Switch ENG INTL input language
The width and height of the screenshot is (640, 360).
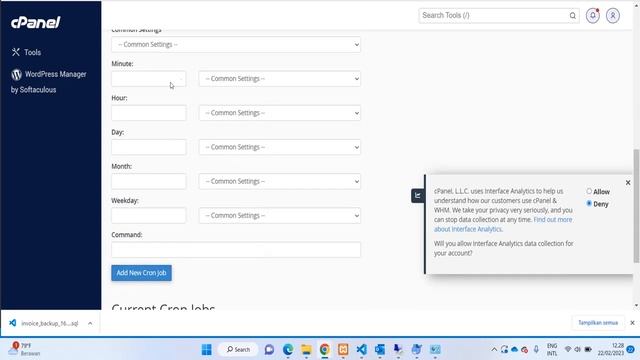coord(552,349)
